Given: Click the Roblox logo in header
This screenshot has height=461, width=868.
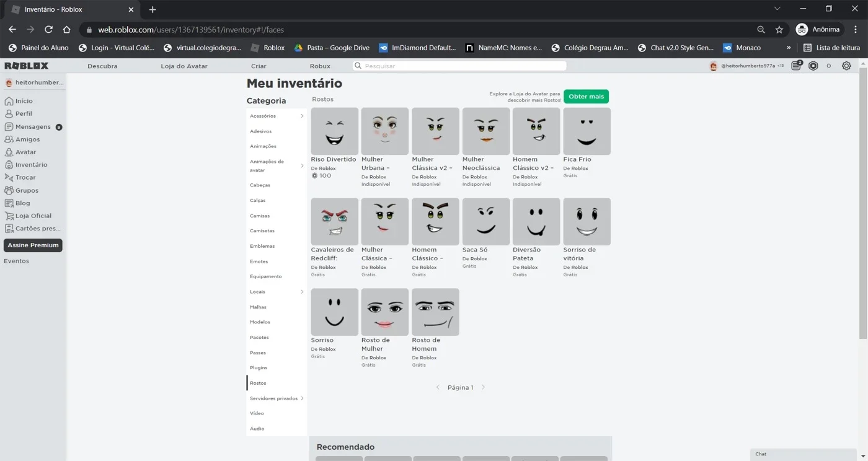Looking at the screenshot, I should pyautogui.click(x=26, y=66).
